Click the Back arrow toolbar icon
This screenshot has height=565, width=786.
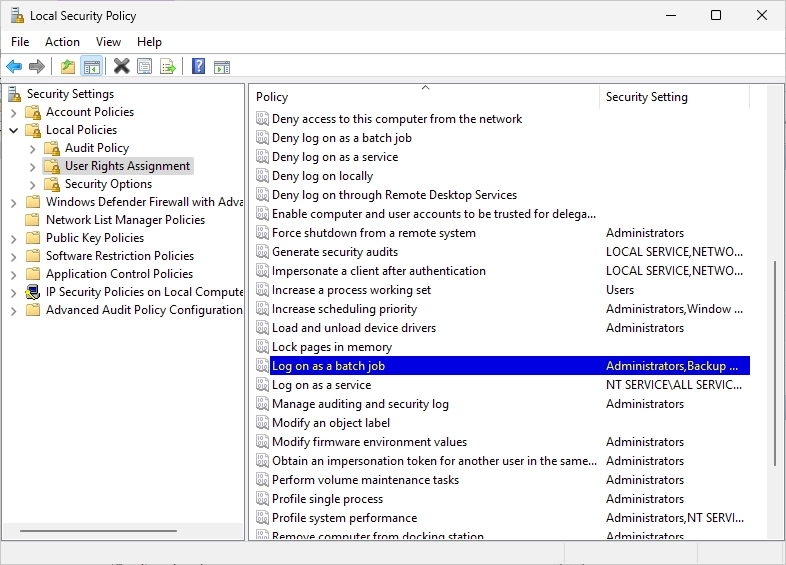coord(14,66)
